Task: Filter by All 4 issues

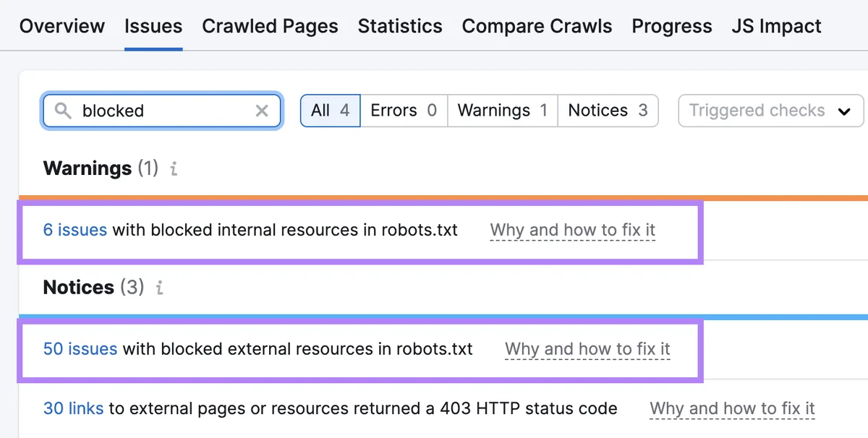Action: (331, 111)
